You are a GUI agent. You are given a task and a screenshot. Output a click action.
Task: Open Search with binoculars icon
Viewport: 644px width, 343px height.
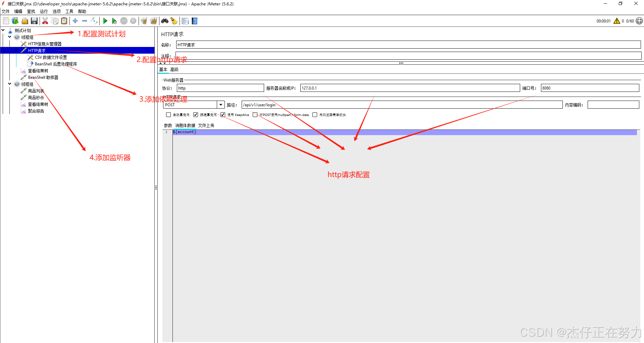coord(165,21)
